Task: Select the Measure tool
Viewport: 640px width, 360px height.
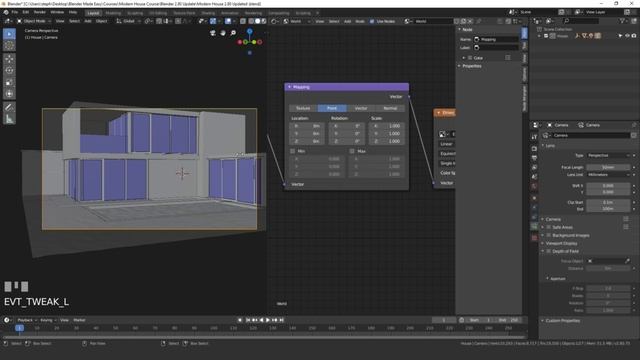Action: click(x=9, y=119)
